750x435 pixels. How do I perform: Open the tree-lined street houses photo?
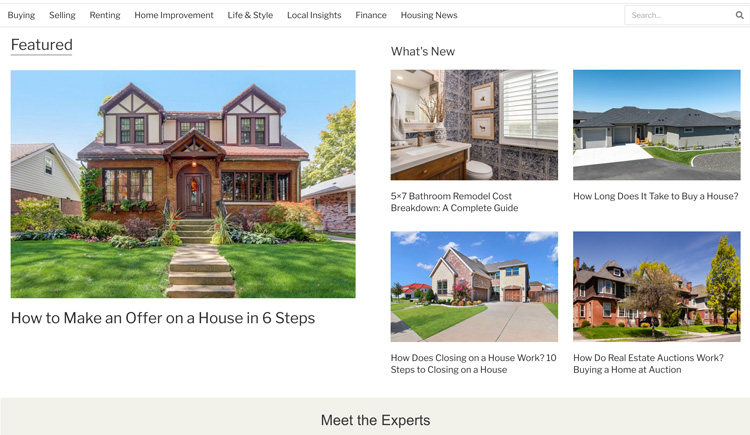pos(657,287)
